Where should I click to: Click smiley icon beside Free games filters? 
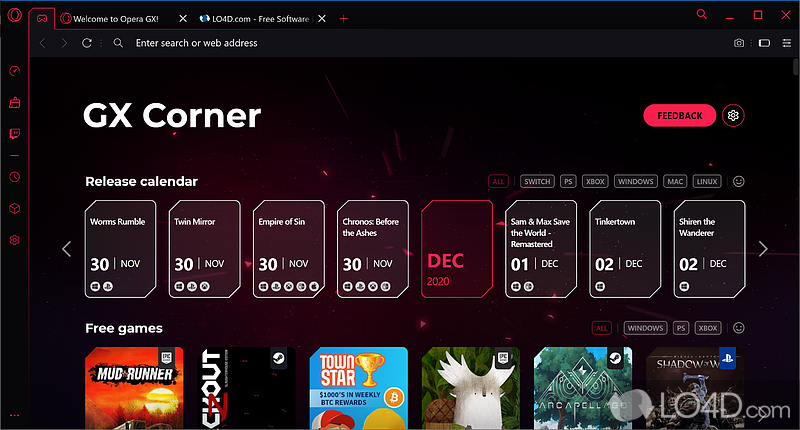click(739, 328)
